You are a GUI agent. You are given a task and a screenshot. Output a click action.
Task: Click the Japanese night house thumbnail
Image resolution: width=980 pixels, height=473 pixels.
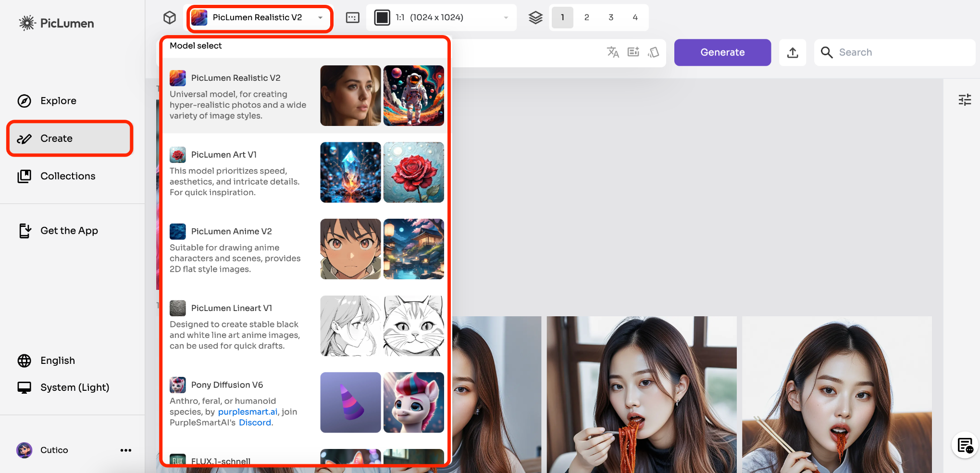[414, 249]
